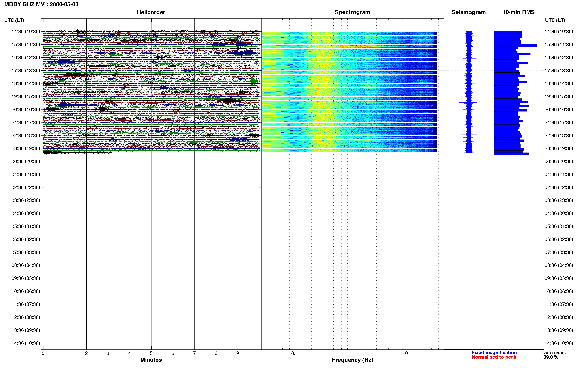
Task: Click the left time label 10:36 (06:36)
Action: click(x=26, y=291)
